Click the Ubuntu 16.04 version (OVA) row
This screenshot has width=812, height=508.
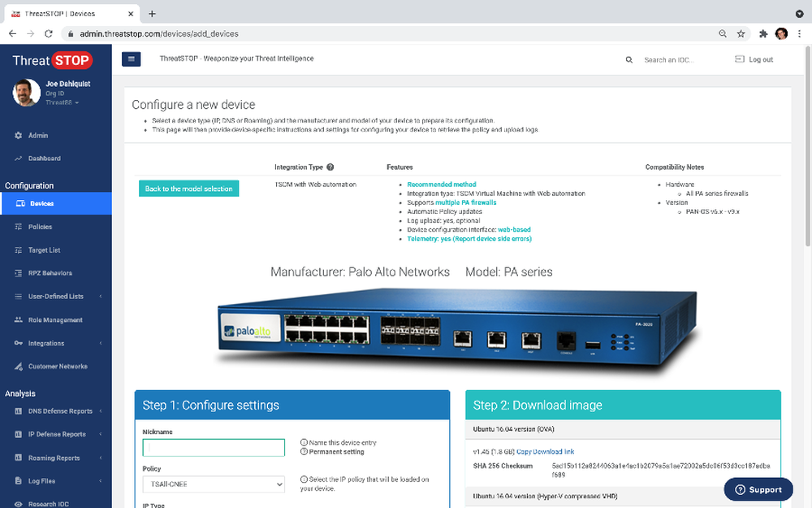623,429
